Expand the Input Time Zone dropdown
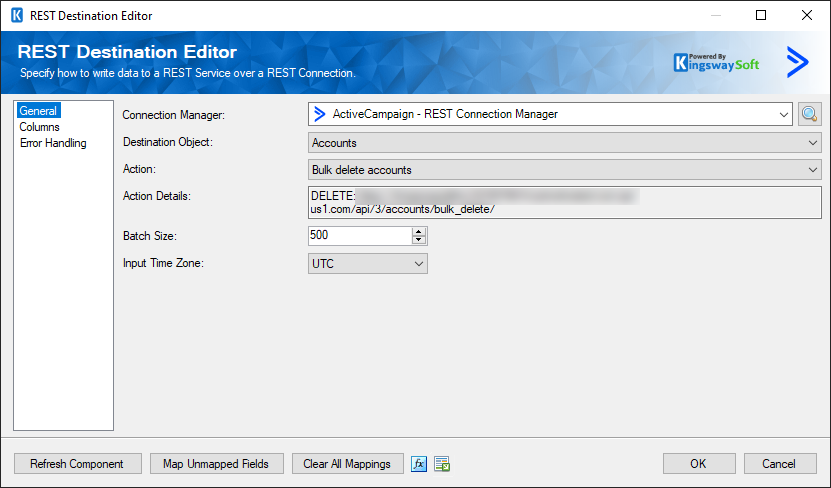 [x=367, y=263]
